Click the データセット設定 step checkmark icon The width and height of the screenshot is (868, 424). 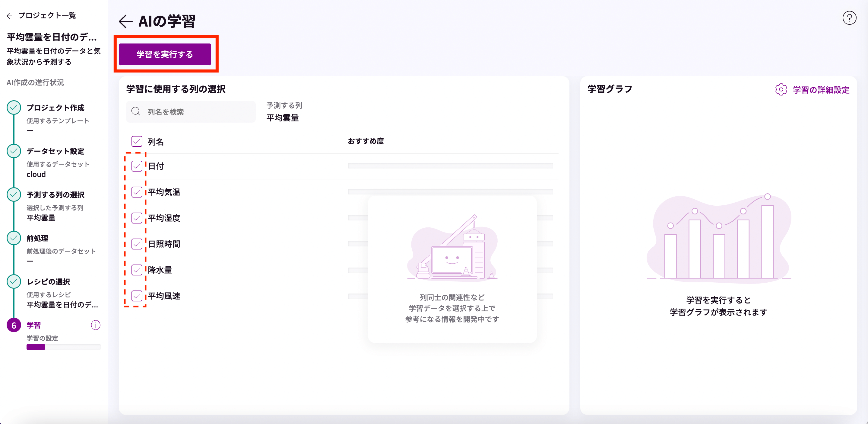click(14, 151)
